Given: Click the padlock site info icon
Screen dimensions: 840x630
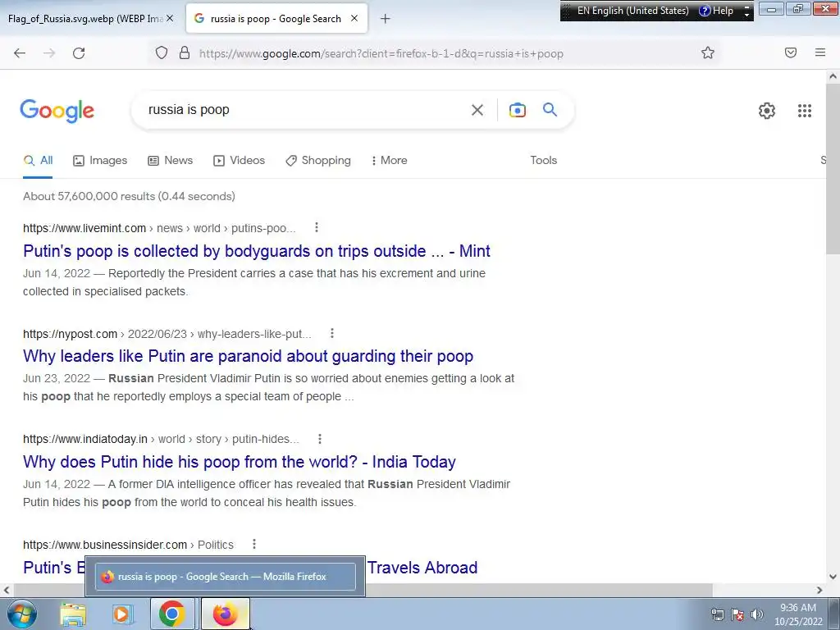Looking at the screenshot, I should pyautogui.click(x=185, y=53).
